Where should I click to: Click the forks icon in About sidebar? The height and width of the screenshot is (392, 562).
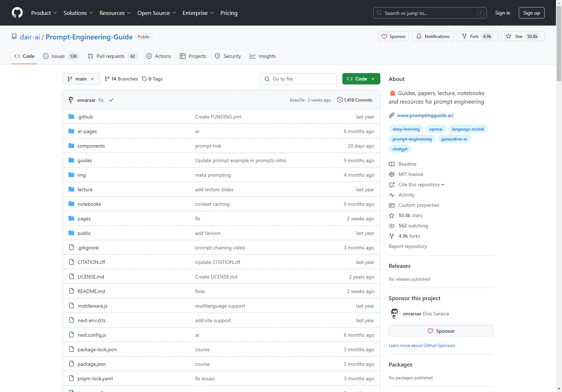click(392, 236)
